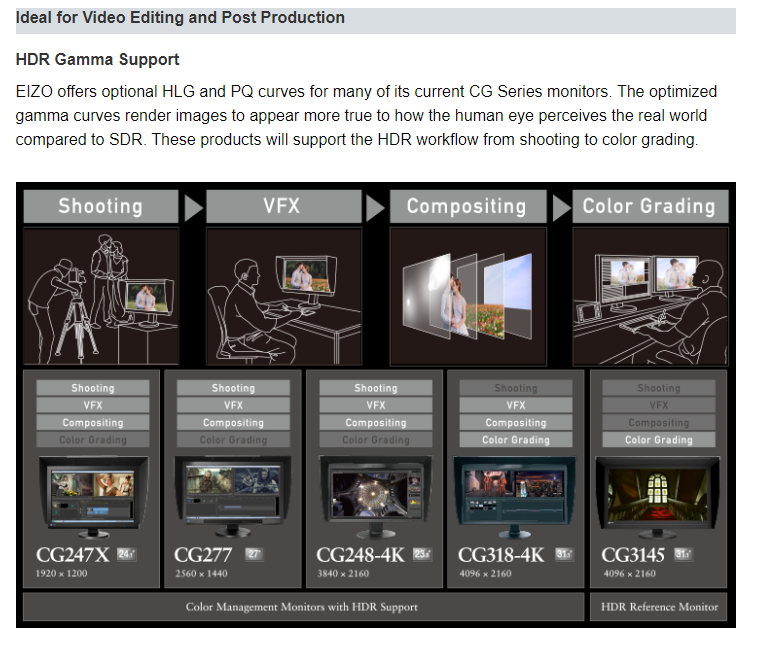
Task: Click the size badge beside CG3145
Action: point(683,554)
